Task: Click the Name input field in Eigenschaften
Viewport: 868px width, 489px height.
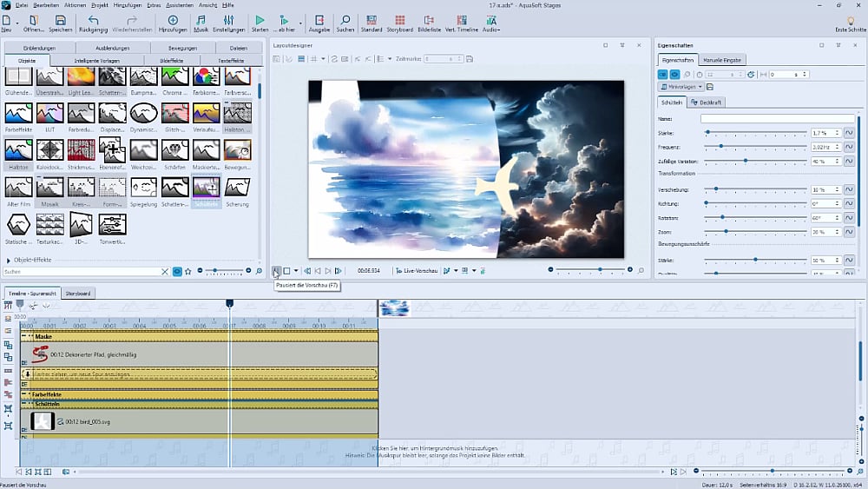Action: (x=777, y=119)
